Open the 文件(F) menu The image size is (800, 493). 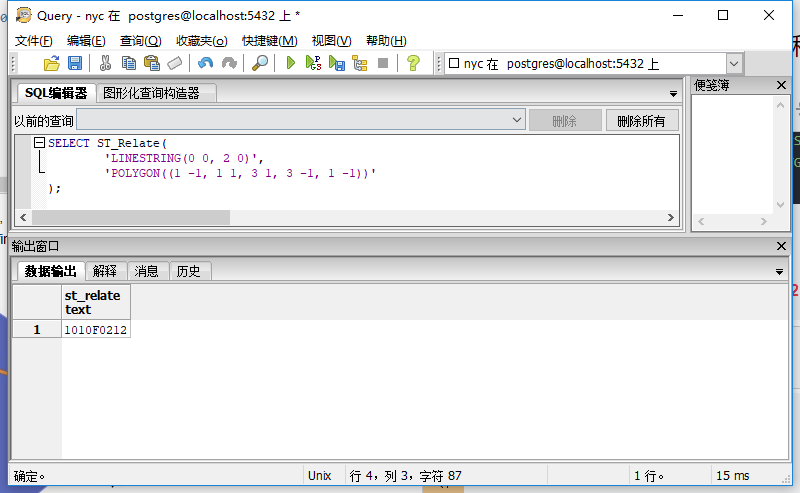click(x=34, y=41)
